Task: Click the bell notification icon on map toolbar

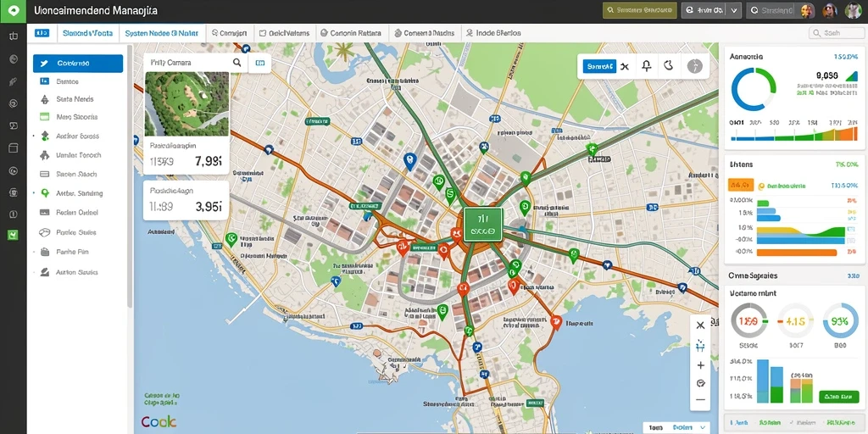Action: [x=647, y=66]
